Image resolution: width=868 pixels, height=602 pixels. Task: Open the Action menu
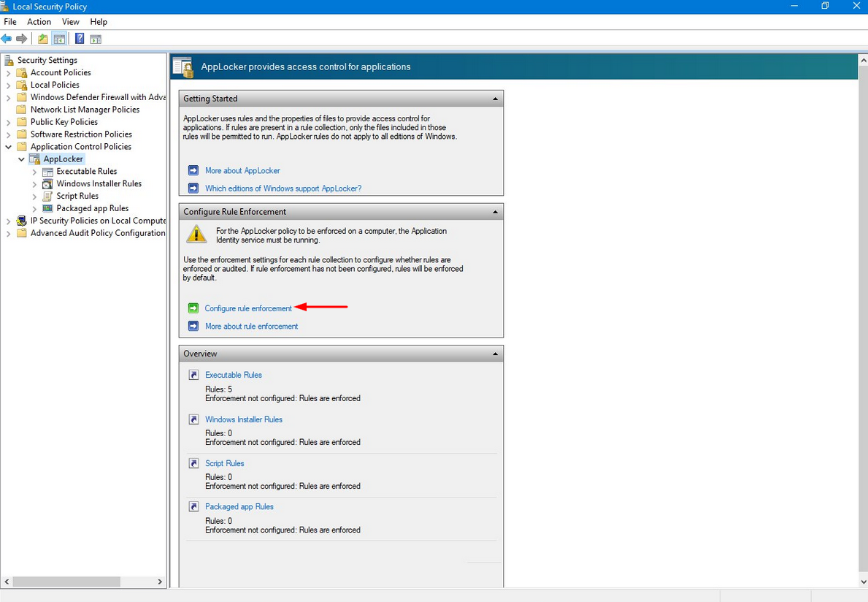click(39, 22)
